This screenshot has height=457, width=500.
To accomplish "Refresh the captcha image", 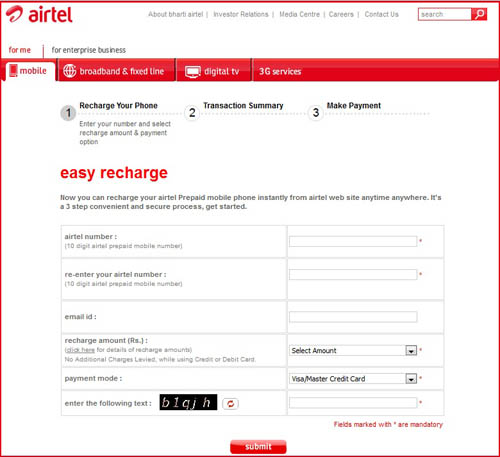I will [230, 404].
